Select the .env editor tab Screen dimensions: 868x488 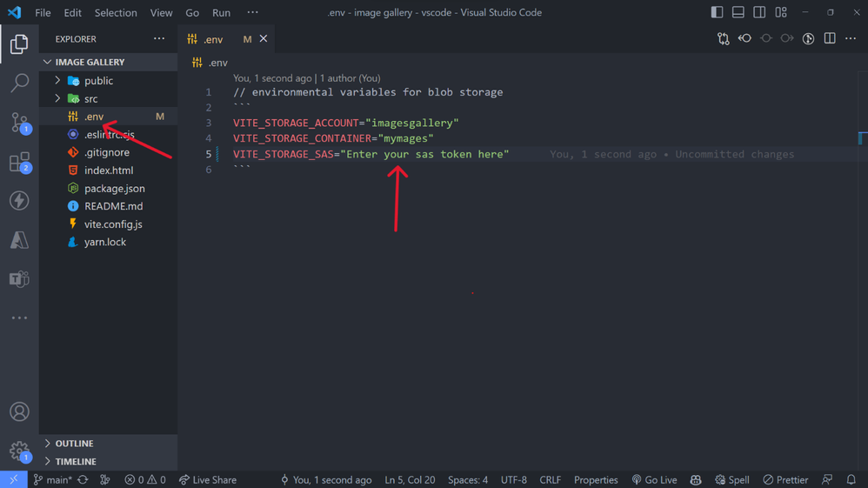tap(226, 39)
